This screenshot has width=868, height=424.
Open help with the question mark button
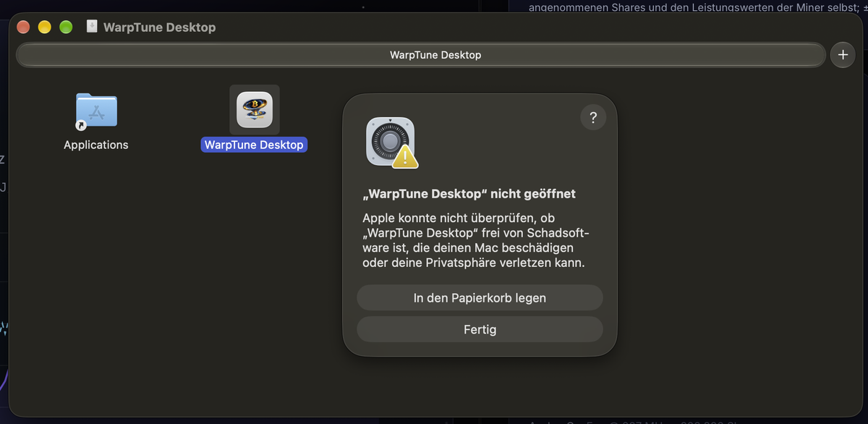click(x=593, y=117)
